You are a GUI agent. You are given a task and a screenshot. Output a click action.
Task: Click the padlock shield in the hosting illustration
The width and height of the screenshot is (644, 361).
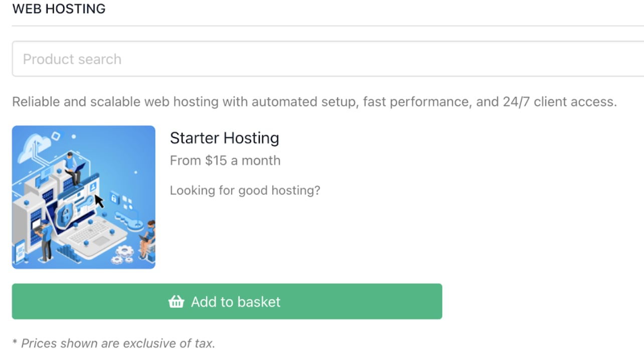[x=64, y=216]
